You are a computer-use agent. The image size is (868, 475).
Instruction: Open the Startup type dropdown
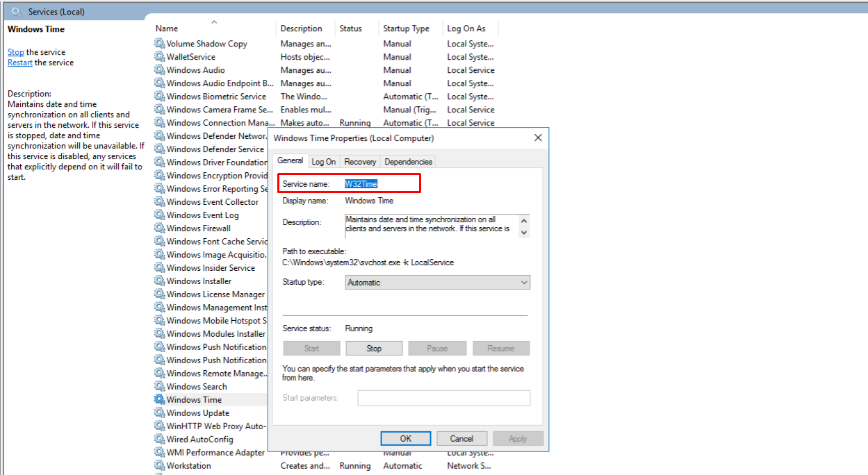[x=438, y=283]
